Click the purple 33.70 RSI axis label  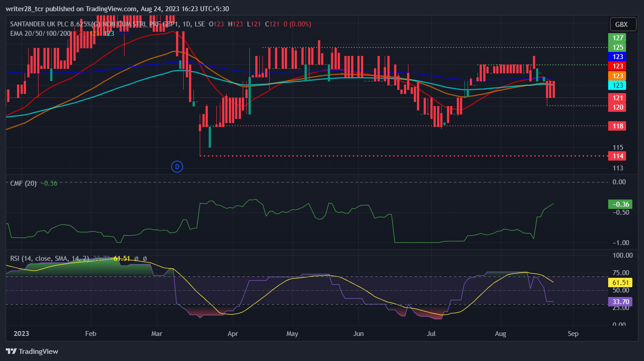(x=620, y=302)
